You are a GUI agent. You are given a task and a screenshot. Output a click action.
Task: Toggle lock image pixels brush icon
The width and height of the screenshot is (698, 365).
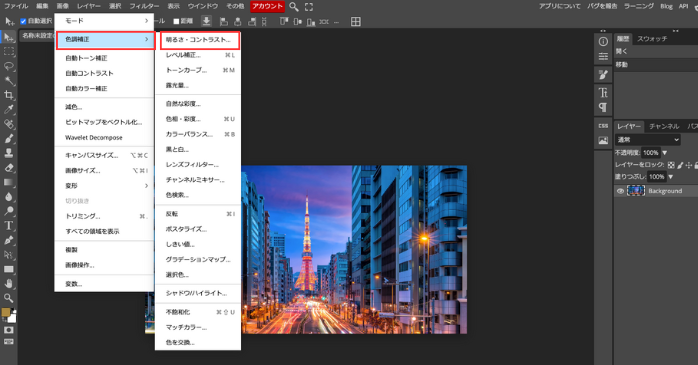[680, 165]
